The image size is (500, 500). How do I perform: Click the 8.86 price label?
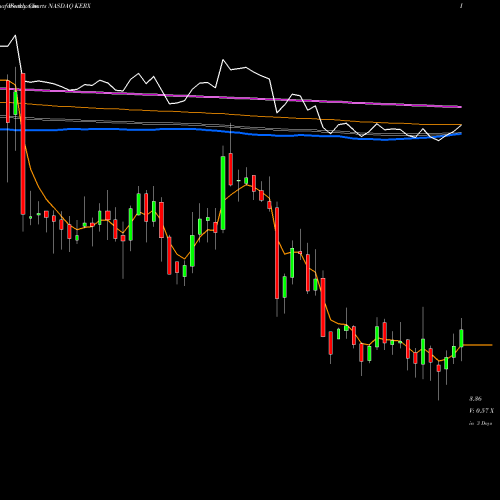tap(475, 399)
